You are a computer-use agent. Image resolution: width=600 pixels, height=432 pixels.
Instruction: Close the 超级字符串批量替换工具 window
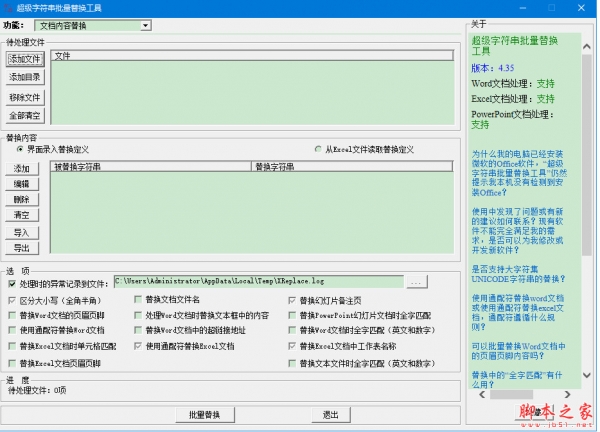point(581,8)
